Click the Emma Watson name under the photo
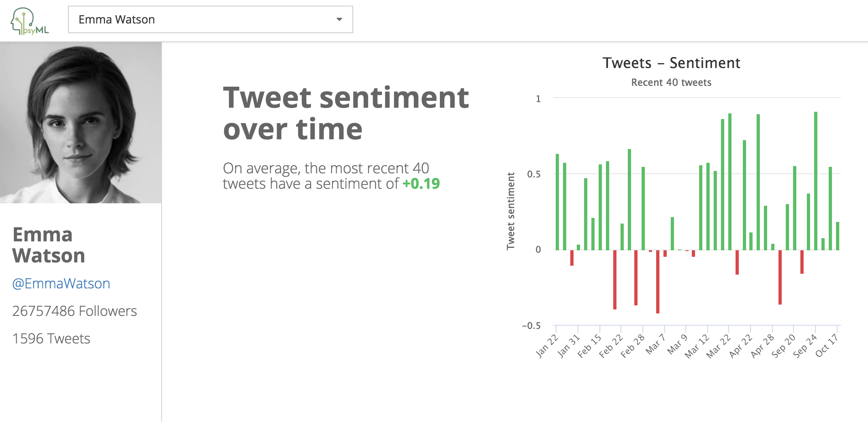This screenshot has height=422, width=868. point(49,245)
